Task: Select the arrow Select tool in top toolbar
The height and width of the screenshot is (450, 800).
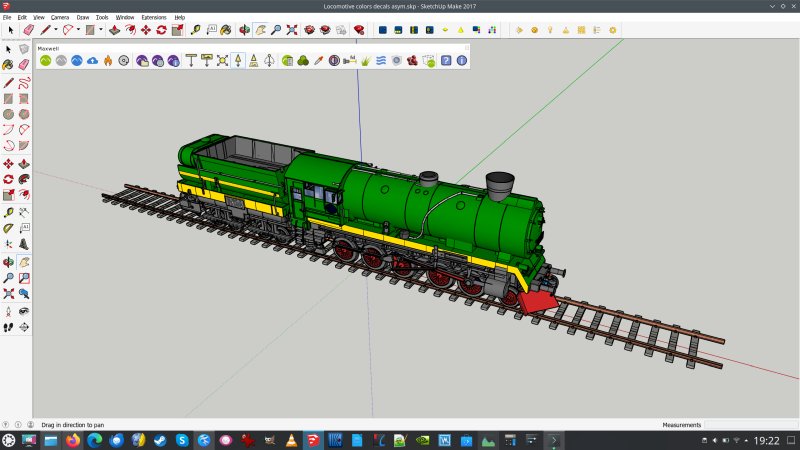Action: click(10, 30)
